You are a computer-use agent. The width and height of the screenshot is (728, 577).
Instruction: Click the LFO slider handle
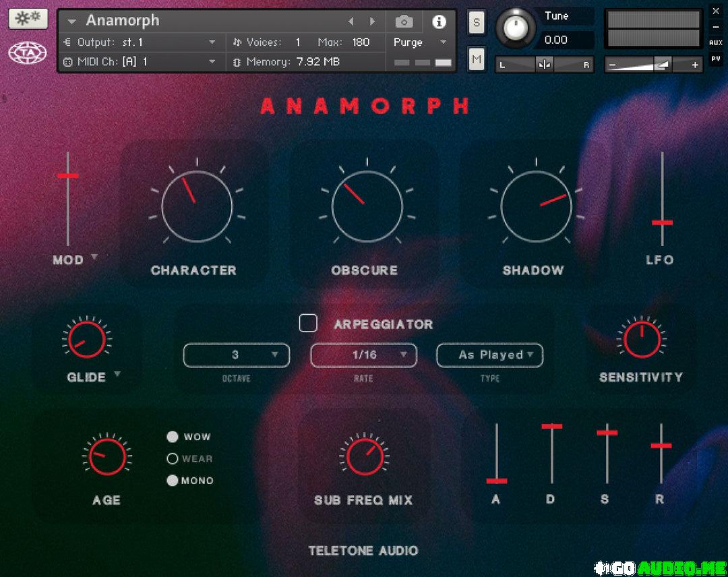point(662,223)
